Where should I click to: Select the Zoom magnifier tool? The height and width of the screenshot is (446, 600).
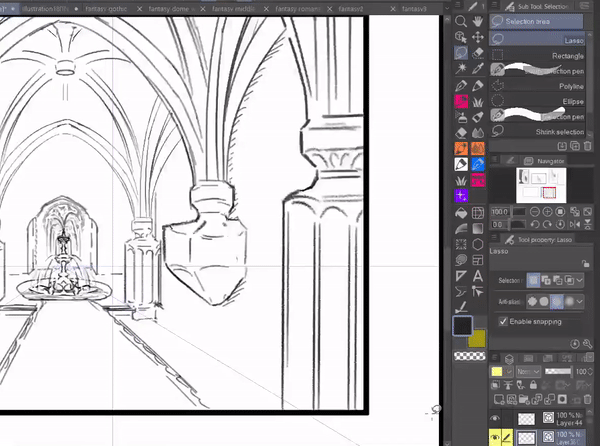(462, 21)
